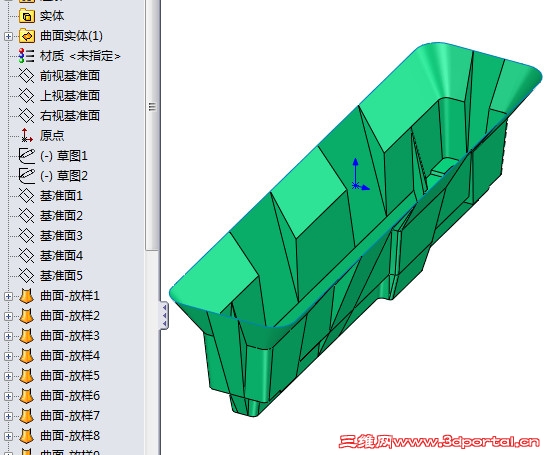Screen dimensions: 559x455
Task: Click the 曲面-放样1 loft icon
Action: tap(27, 296)
